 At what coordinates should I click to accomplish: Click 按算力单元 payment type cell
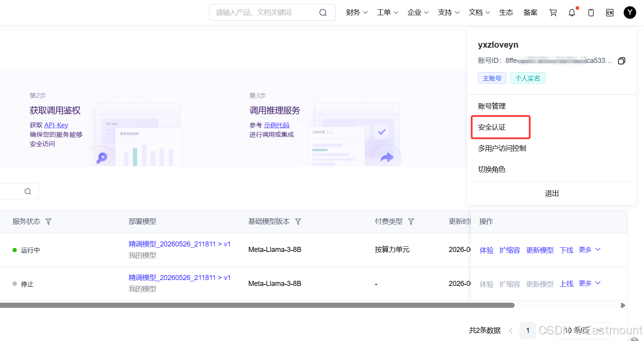point(392,250)
